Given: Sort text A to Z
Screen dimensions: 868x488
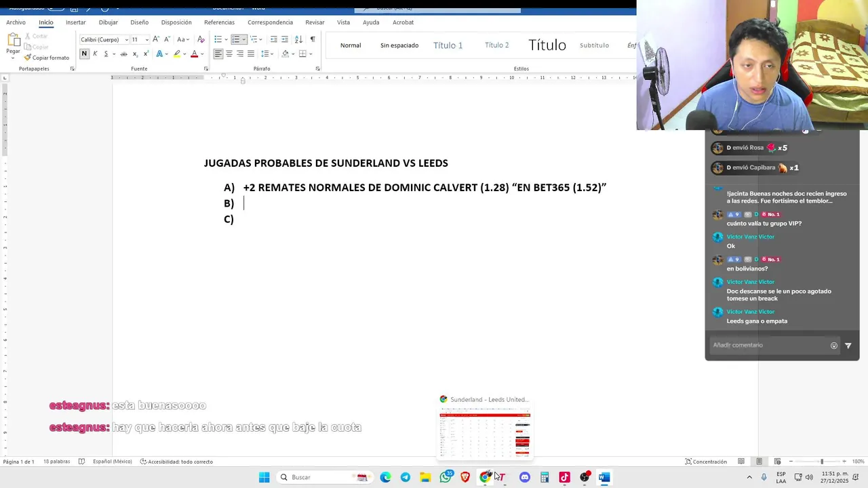Looking at the screenshot, I should 298,39.
